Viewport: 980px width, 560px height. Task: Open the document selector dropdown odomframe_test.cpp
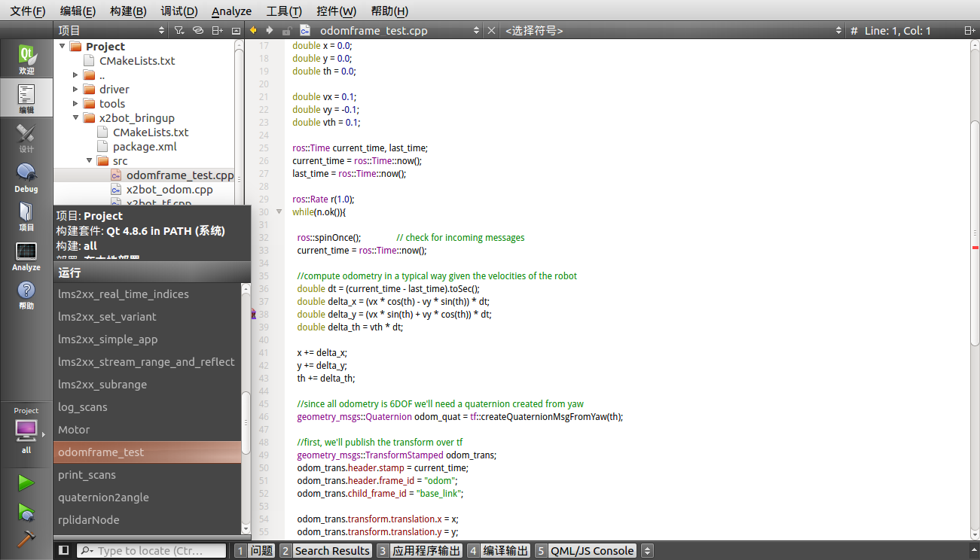[x=399, y=30]
